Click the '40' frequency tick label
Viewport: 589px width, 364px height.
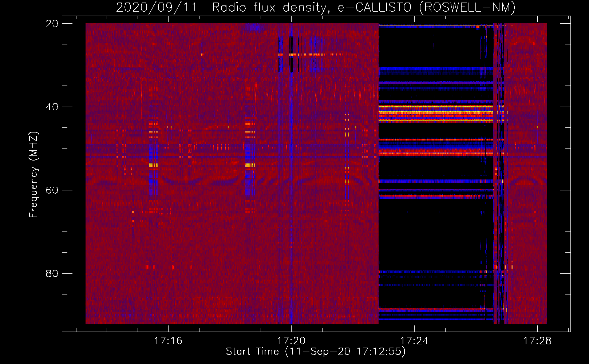point(52,107)
